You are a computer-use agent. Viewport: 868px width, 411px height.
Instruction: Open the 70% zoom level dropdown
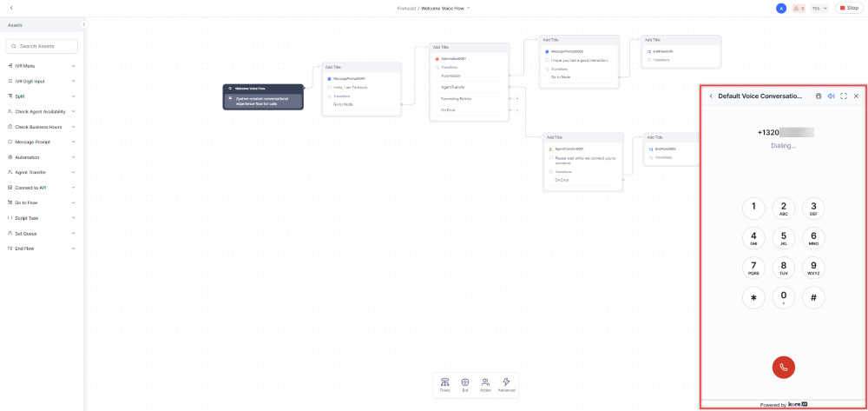(x=819, y=8)
